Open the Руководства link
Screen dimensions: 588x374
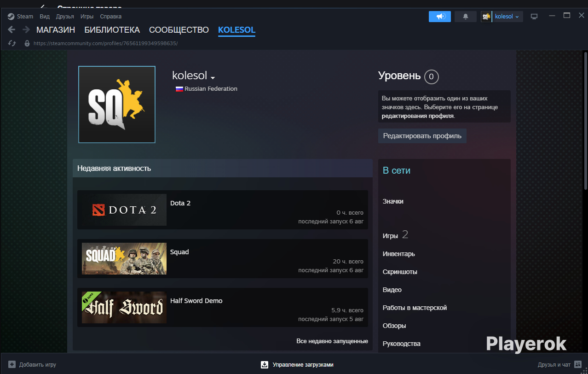point(402,344)
